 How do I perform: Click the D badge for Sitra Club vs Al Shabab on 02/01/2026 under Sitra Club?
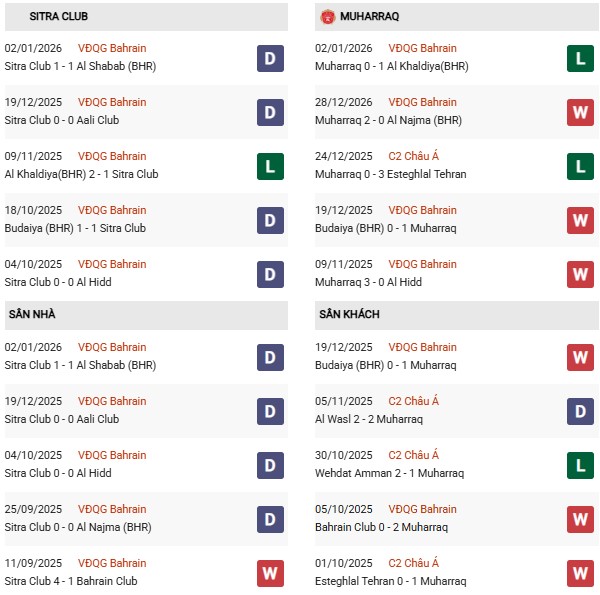pyautogui.click(x=269, y=58)
